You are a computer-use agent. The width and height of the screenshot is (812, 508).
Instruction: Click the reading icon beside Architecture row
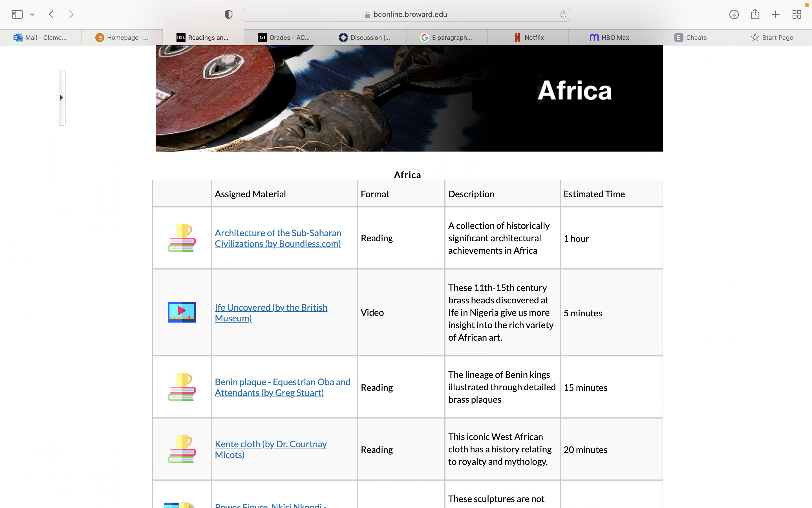[182, 238]
